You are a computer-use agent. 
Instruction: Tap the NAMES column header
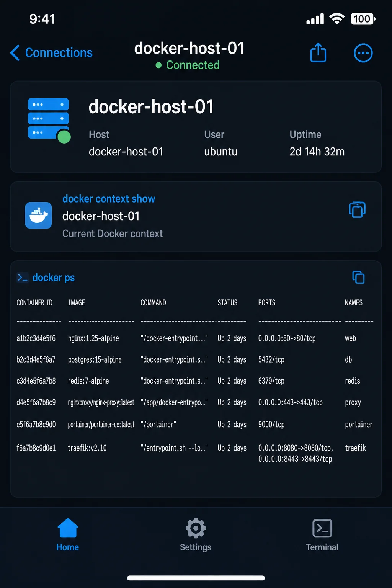point(353,303)
